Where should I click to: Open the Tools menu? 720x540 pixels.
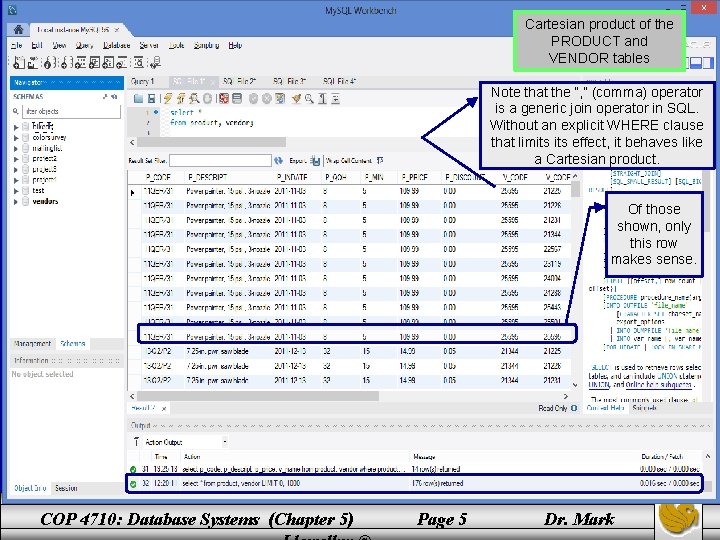click(176, 45)
